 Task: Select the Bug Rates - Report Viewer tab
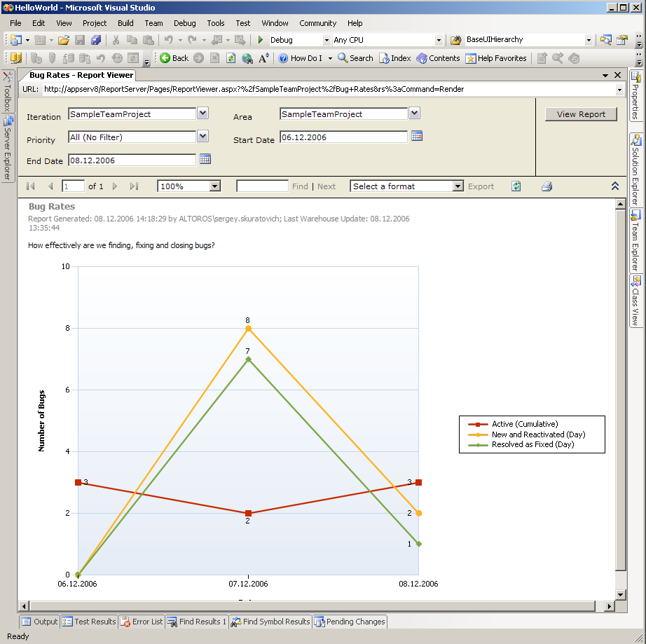[81, 75]
